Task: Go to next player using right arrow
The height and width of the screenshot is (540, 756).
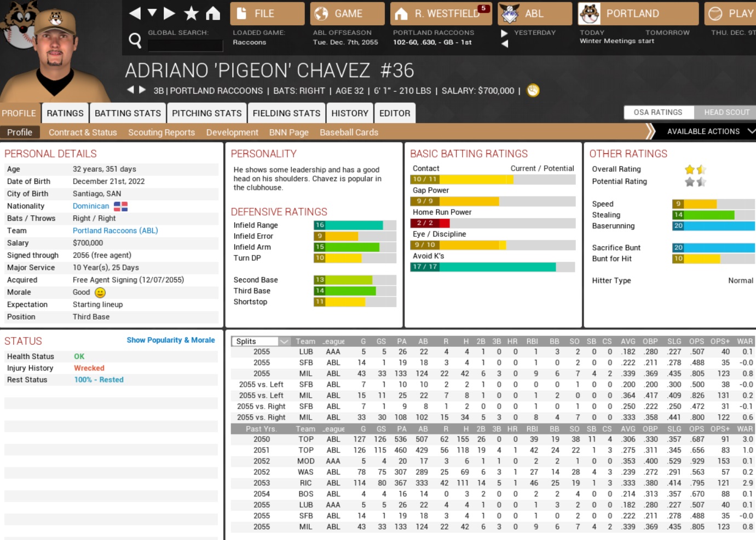Action: 142,90
